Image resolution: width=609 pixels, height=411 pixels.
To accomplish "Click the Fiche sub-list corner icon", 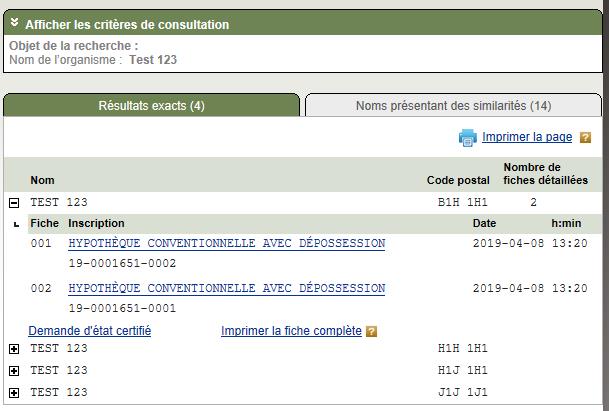I will click(x=16, y=224).
